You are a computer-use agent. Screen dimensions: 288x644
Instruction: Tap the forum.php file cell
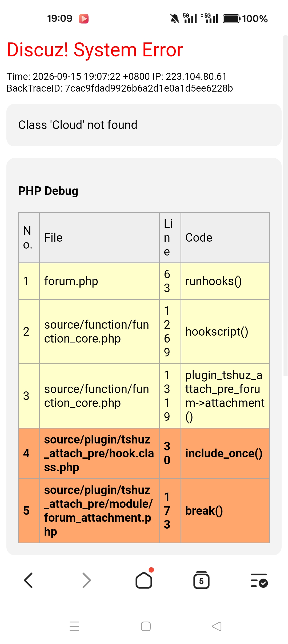click(x=99, y=281)
